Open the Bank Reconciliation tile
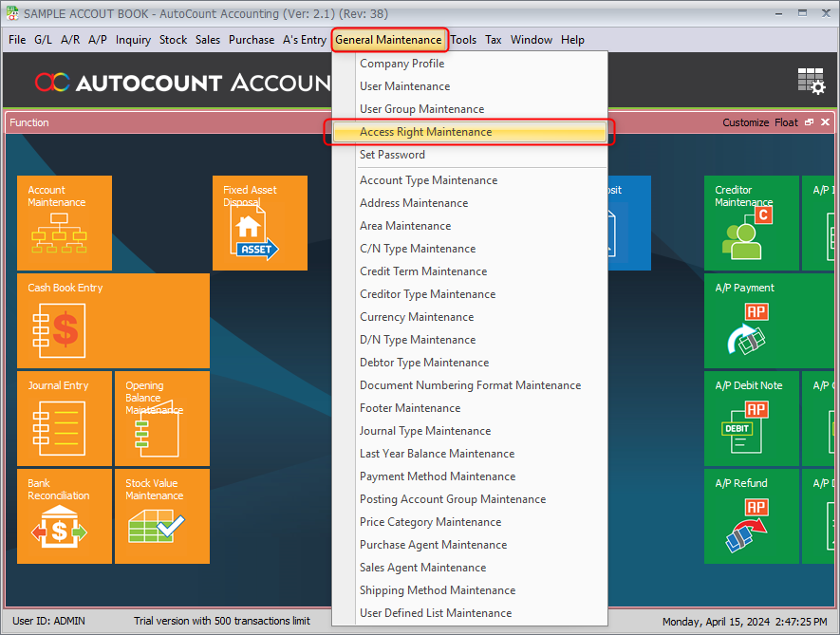Viewport: 840px width, 635px height. click(x=65, y=516)
